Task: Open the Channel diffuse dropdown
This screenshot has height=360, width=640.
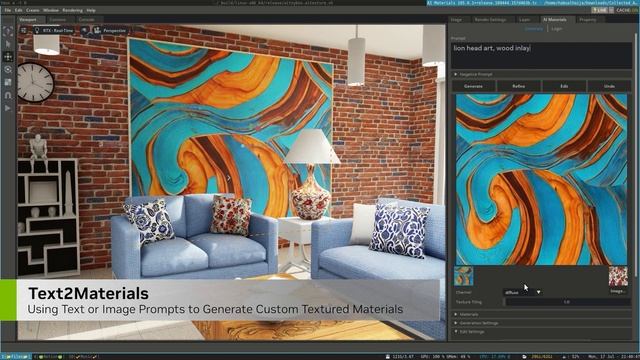Action: 522,292
